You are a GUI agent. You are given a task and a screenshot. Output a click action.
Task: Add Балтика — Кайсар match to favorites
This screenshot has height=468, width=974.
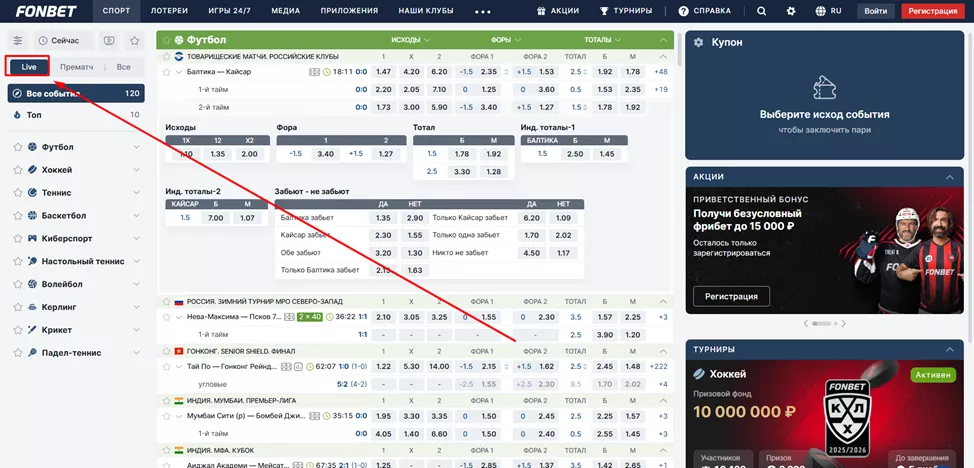click(166, 72)
